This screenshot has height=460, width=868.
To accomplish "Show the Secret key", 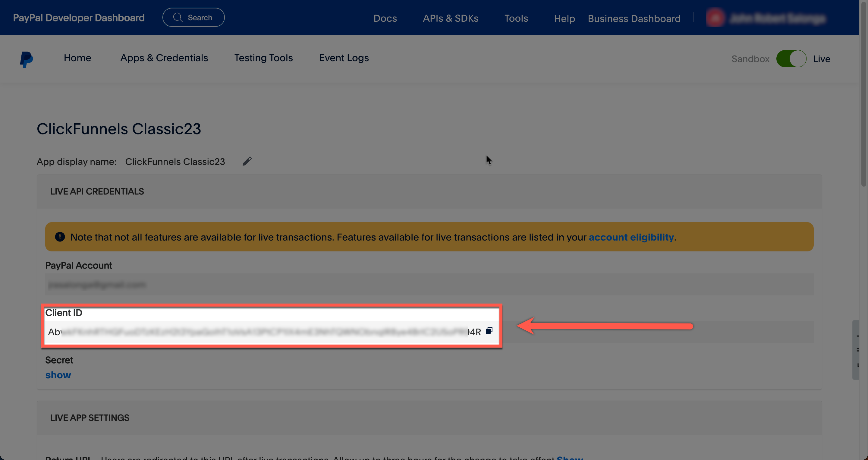I will click(58, 375).
